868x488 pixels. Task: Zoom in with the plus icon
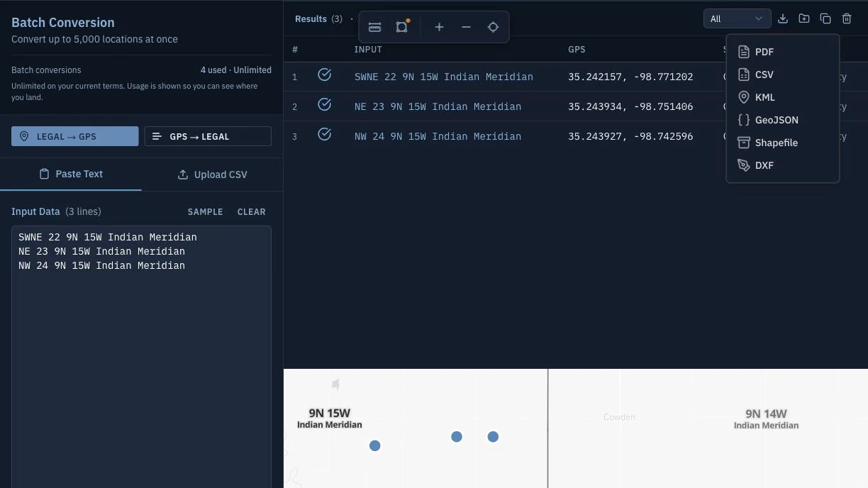[439, 27]
